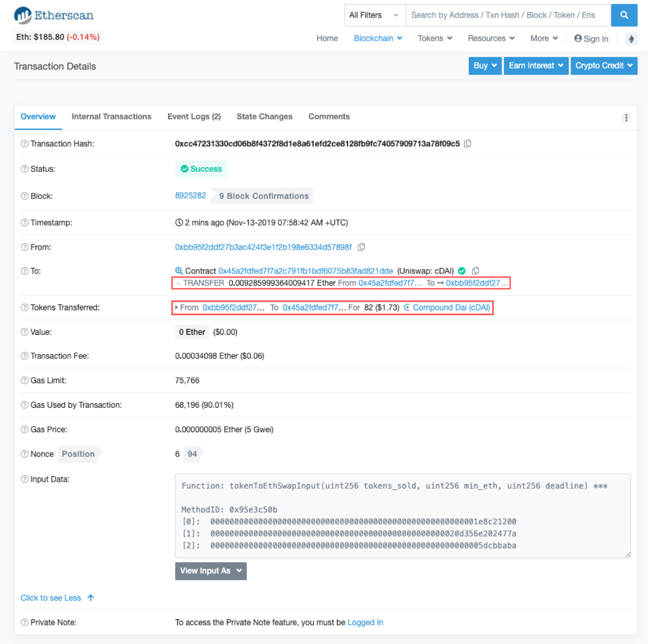Viewport: 648px width, 644px height.
Task: Expand the Resources menu
Action: pyautogui.click(x=491, y=38)
